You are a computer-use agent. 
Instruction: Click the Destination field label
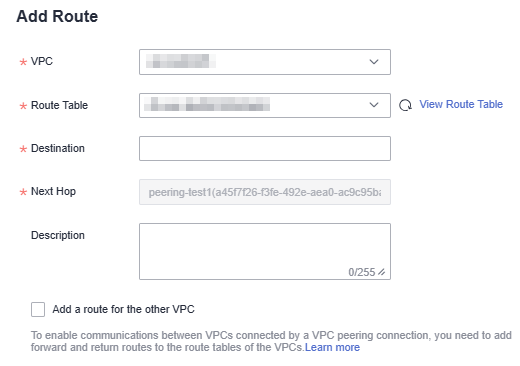pos(58,148)
